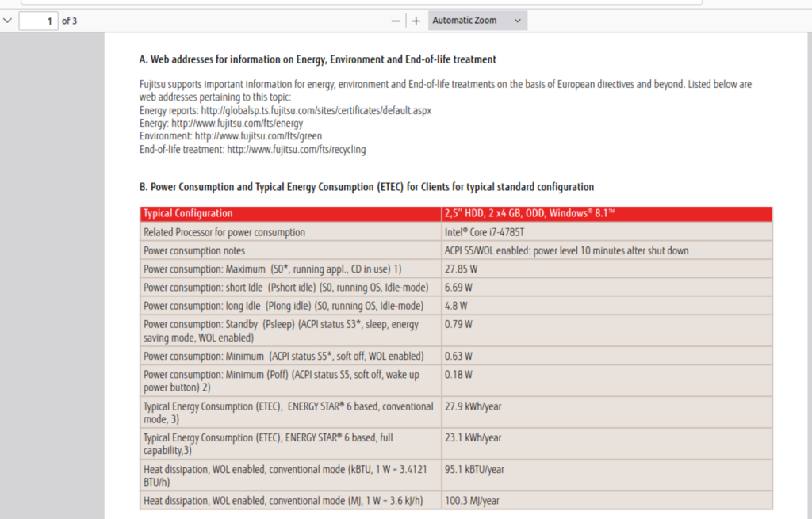Image resolution: width=812 pixels, height=519 pixels.
Task: Select the red Typical Configuration header cell
Action: [290, 213]
